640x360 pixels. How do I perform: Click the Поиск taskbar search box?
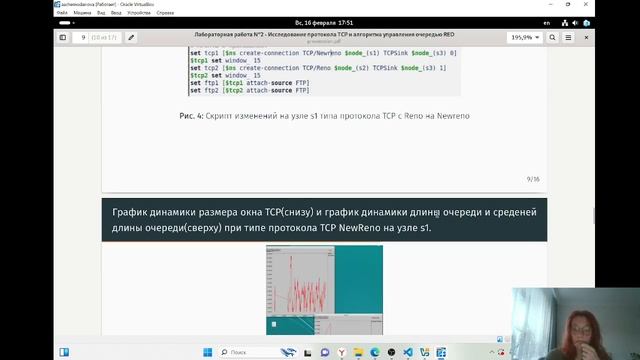click(259, 352)
